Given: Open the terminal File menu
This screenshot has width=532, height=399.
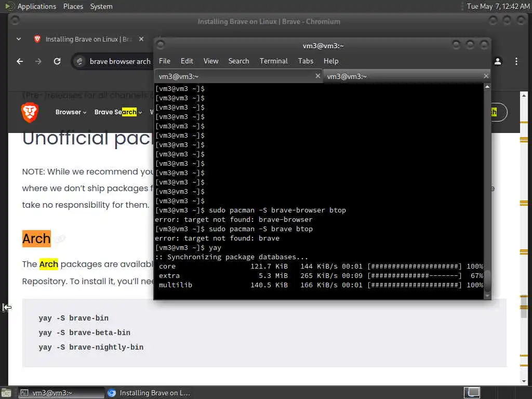Looking at the screenshot, I should [165, 61].
